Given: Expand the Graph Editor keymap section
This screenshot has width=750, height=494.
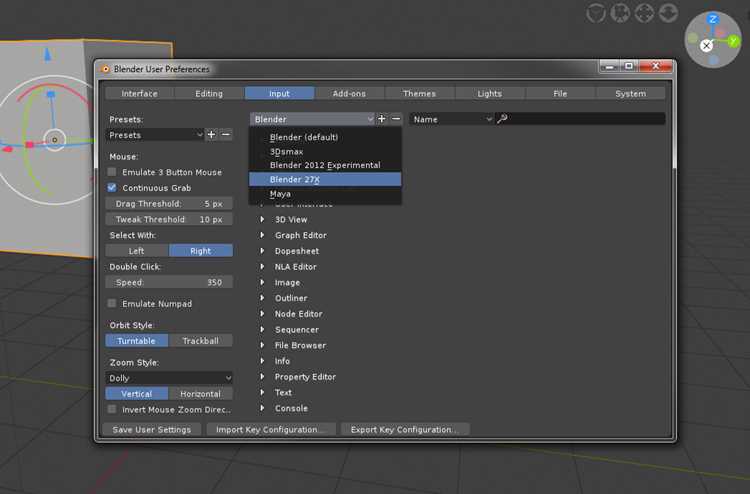Looking at the screenshot, I should (262, 235).
